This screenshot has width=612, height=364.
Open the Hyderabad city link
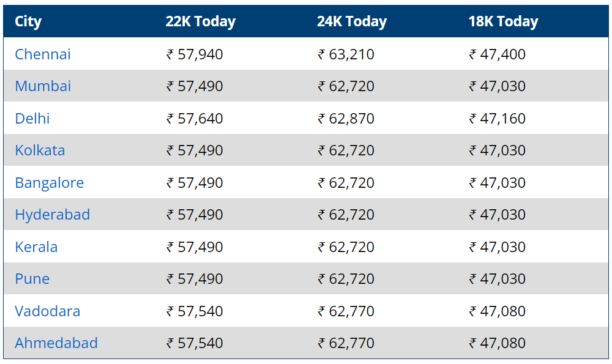[52, 215]
